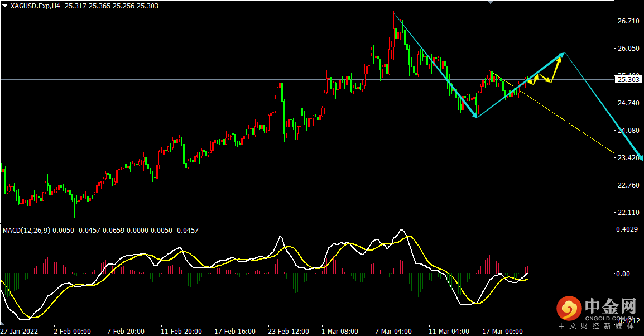This screenshot has width=644, height=336.
Task: Select the current price label 25.303
Action: coord(628,80)
